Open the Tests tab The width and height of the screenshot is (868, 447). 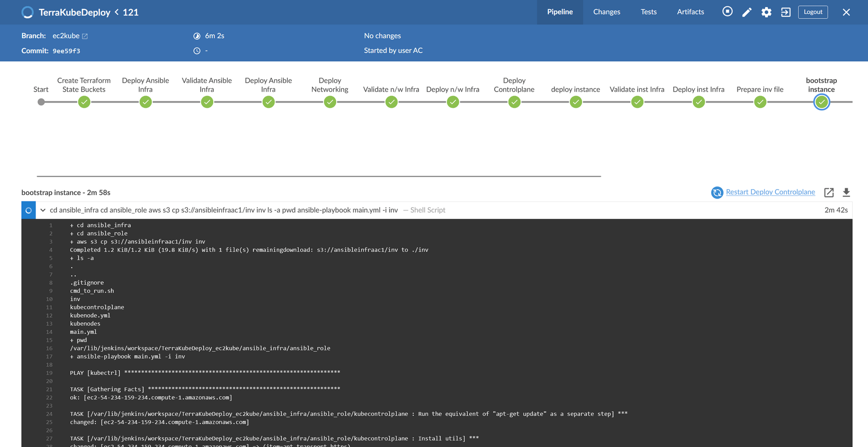click(x=648, y=12)
